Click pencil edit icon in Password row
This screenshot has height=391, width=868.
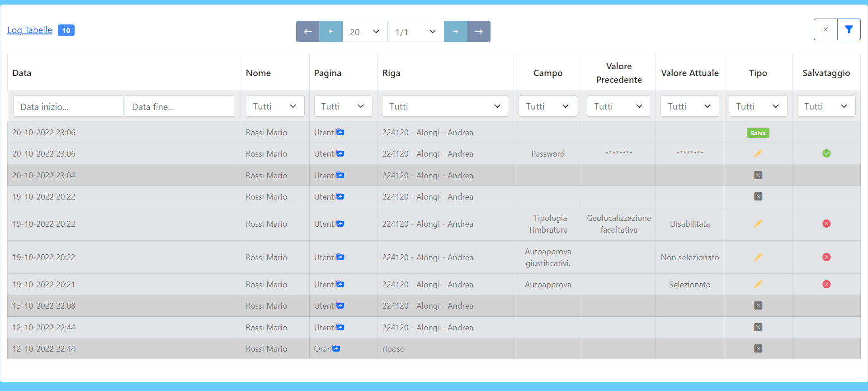[758, 153]
